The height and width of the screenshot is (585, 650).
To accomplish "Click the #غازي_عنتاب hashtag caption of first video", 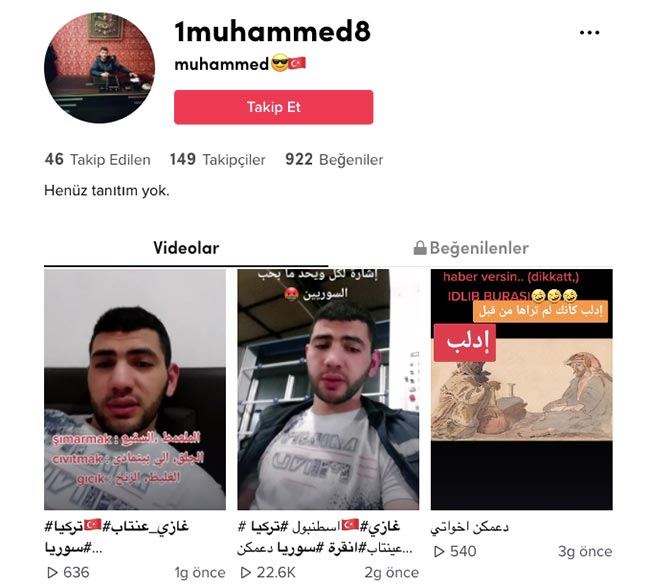I will [146, 527].
